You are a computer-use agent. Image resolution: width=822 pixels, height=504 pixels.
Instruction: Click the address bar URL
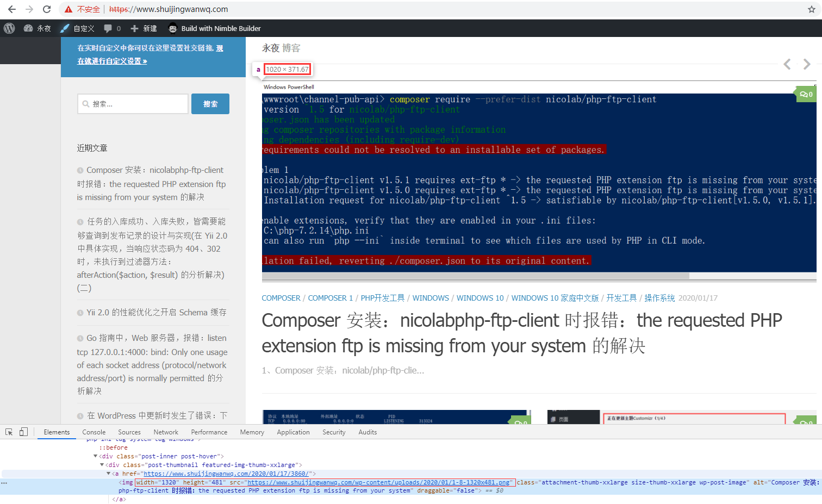pos(169,9)
